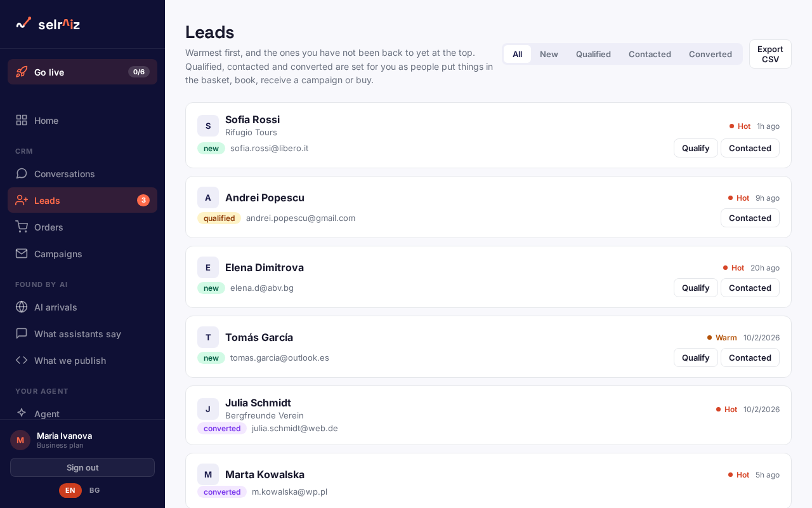Export leads as CSV
Viewport: 812px width, 508px height.
(x=770, y=54)
